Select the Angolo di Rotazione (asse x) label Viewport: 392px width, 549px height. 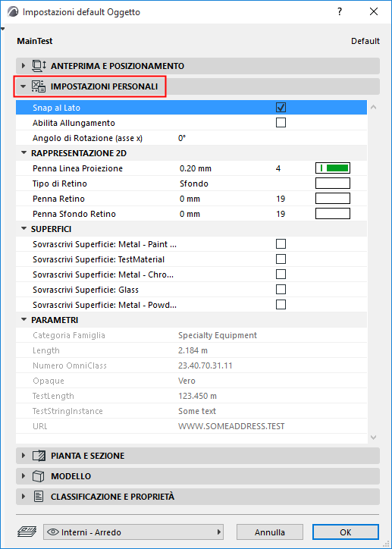[87, 138]
